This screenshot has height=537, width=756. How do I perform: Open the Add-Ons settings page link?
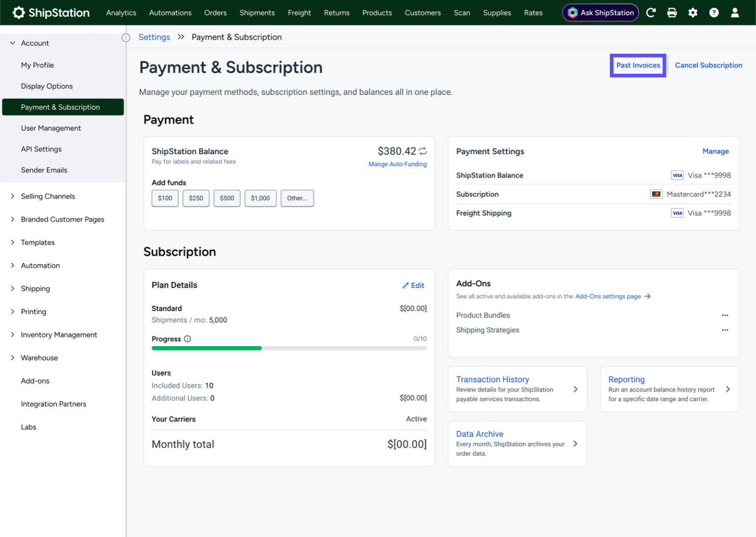613,297
